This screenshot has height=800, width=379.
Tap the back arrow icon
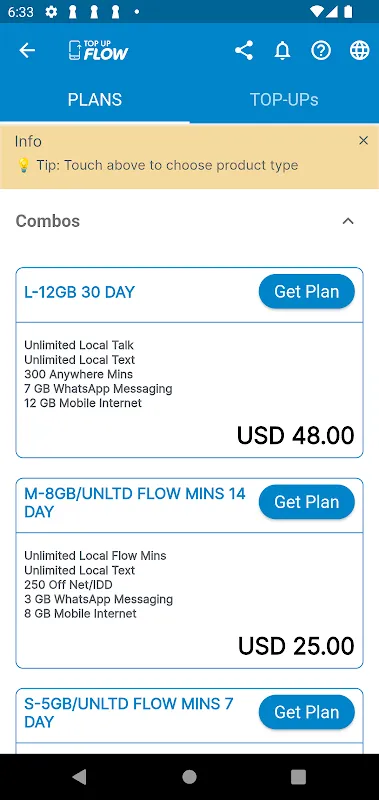(27, 51)
